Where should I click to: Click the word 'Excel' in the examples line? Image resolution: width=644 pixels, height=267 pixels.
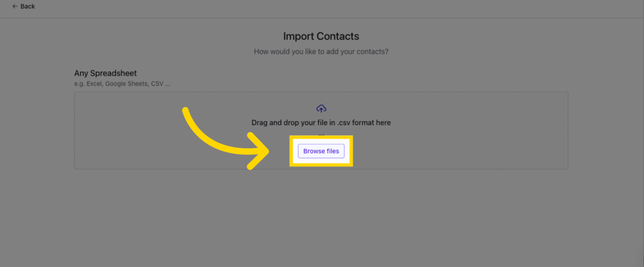[x=94, y=83]
